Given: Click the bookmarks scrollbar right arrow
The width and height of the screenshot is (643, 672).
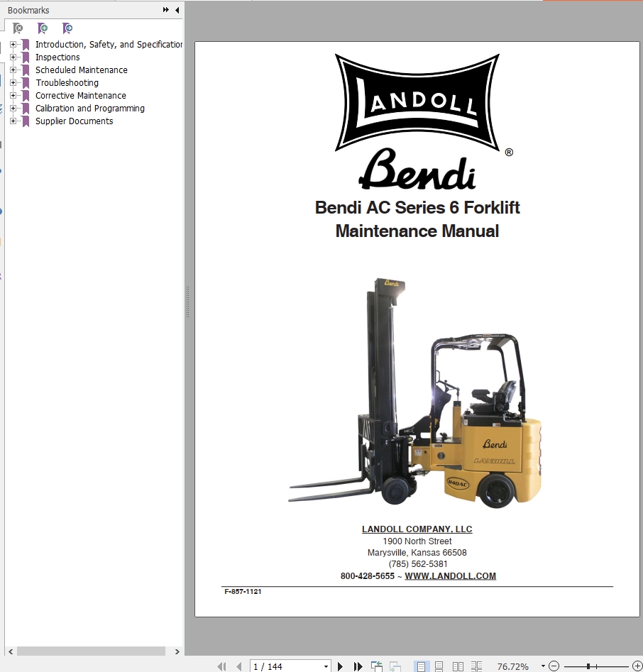Looking at the screenshot, I should tap(177, 651).
